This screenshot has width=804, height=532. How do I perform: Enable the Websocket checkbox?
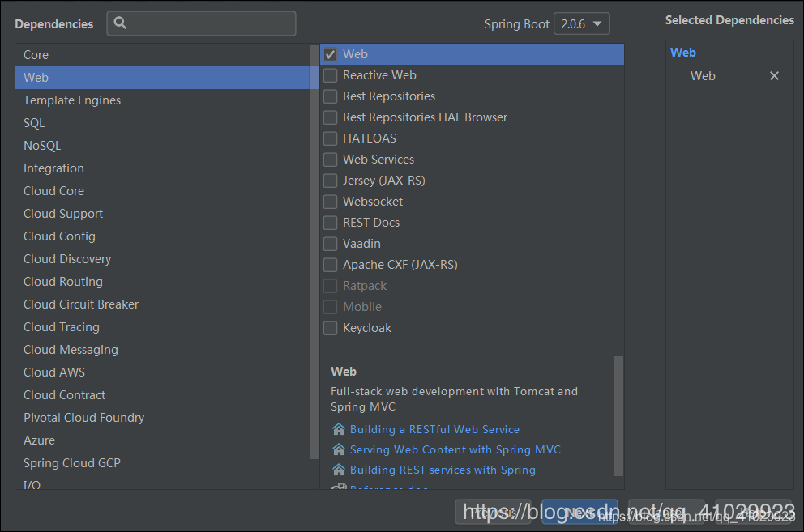pyautogui.click(x=330, y=202)
